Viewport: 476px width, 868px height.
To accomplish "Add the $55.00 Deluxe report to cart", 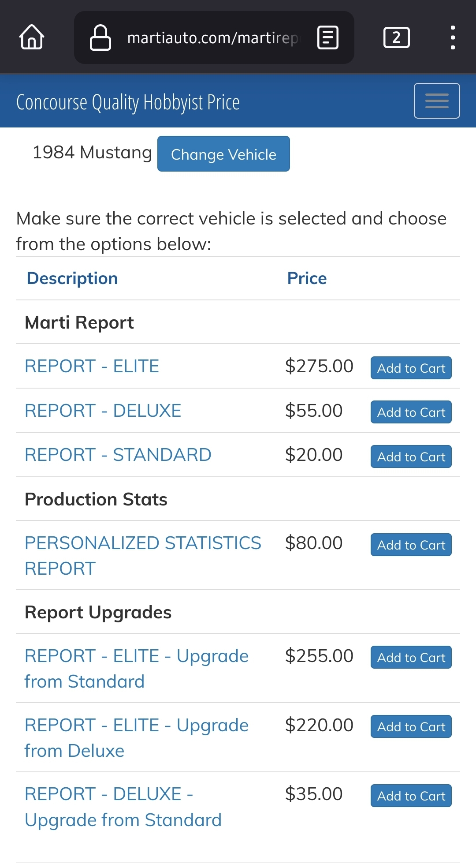I will click(x=411, y=412).
